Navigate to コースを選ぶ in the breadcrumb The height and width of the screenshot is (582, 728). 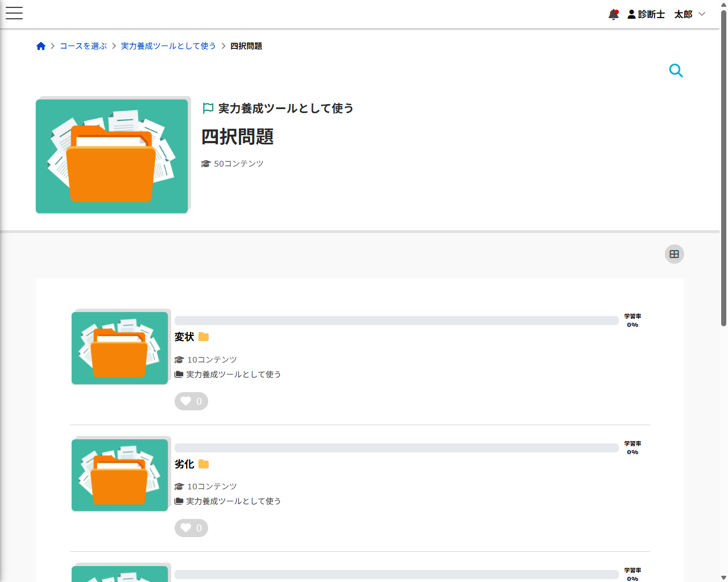tap(82, 46)
